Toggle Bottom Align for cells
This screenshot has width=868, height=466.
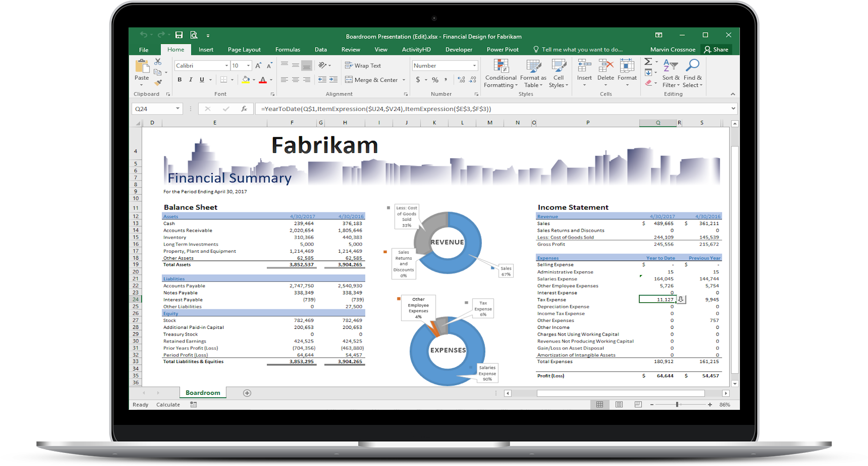[307, 66]
